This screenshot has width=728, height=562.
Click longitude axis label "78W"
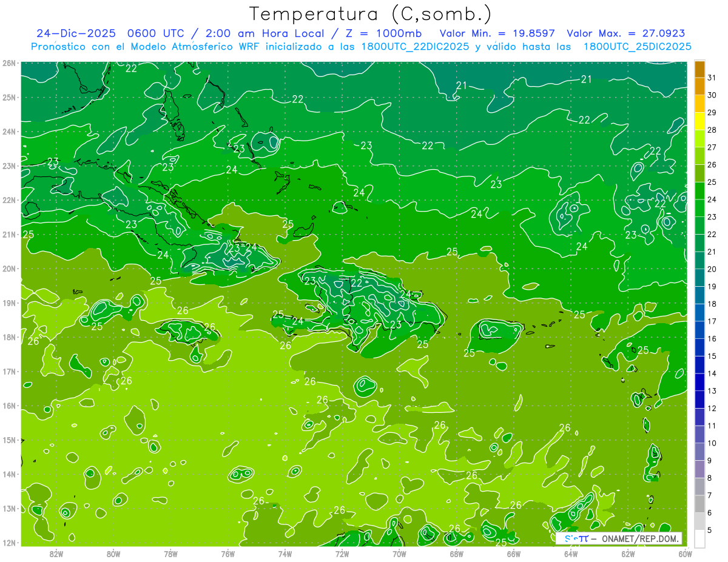click(x=170, y=554)
